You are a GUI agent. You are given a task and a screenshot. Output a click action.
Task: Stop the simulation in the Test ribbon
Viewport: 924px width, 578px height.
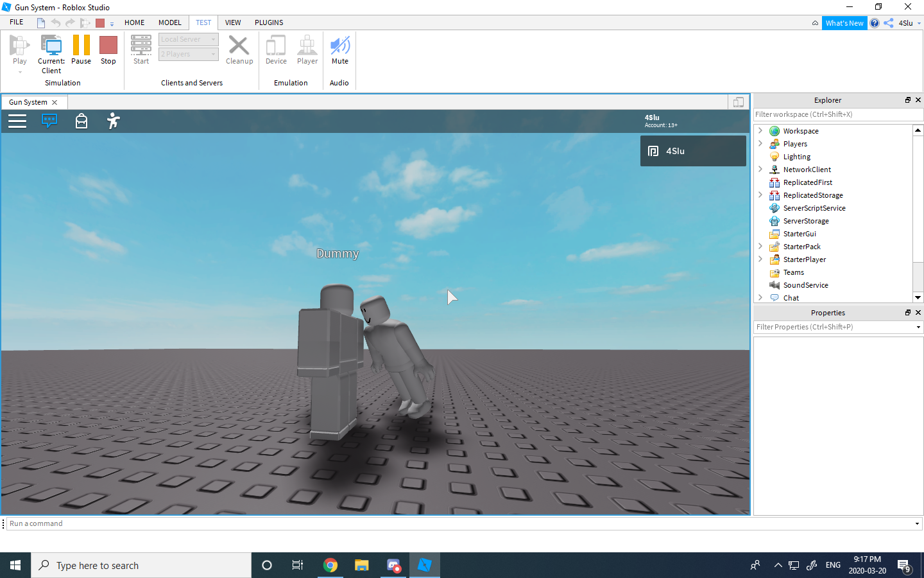point(108,49)
